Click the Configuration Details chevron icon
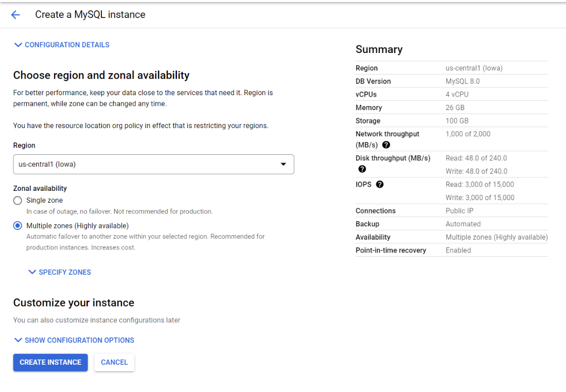The width and height of the screenshot is (566, 392). [x=18, y=45]
